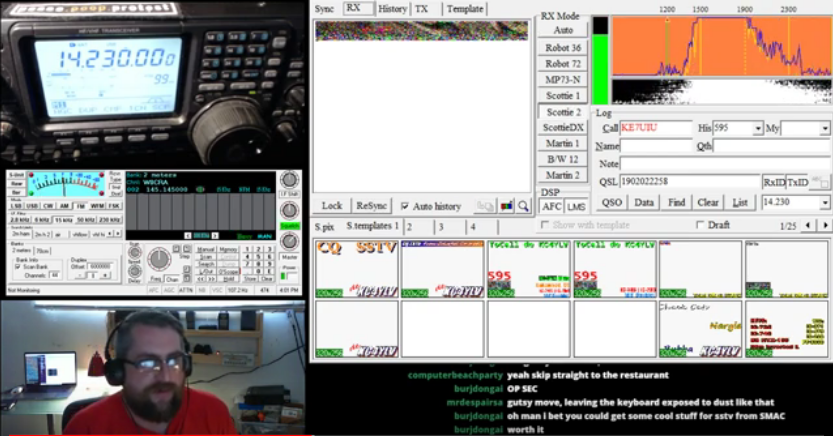Toggle the Auto history checkbox
The image size is (833, 436).
(405, 207)
